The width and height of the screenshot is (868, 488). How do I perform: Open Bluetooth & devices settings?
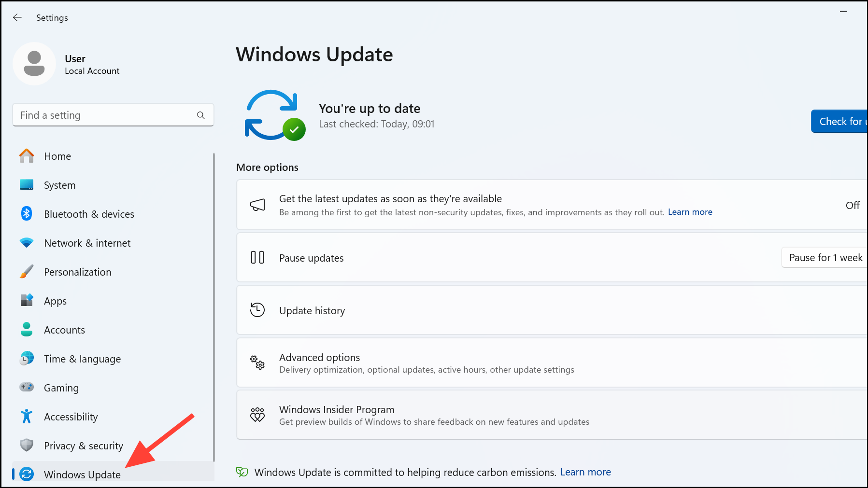pyautogui.click(x=113, y=214)
